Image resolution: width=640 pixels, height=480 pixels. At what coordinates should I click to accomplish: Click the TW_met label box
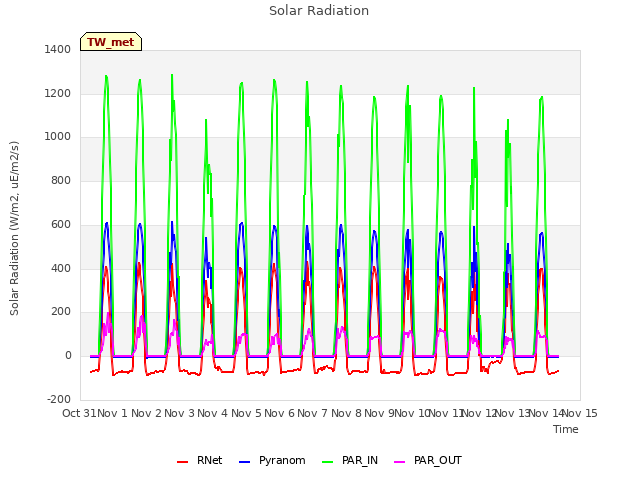(111, 42)
